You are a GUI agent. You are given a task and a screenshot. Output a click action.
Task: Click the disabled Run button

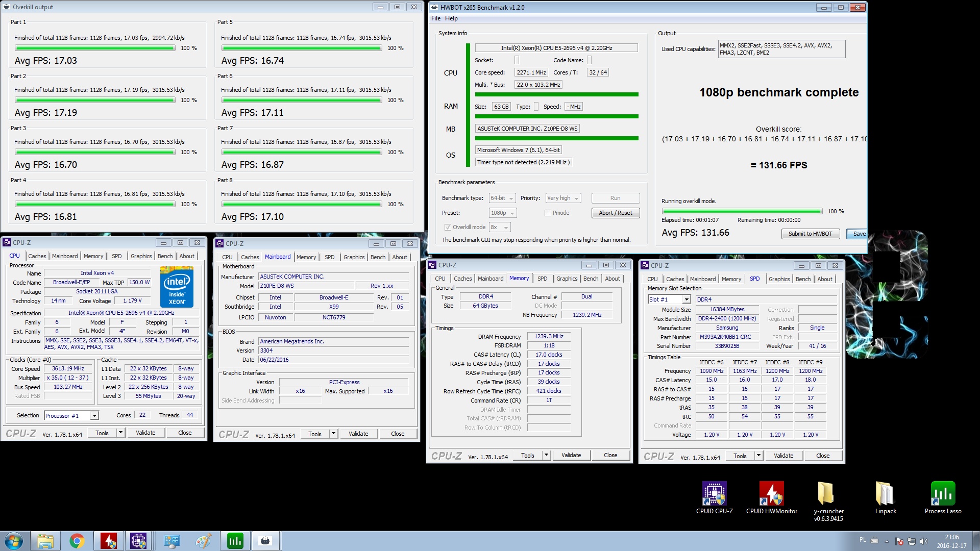click(x=615, y=198)
